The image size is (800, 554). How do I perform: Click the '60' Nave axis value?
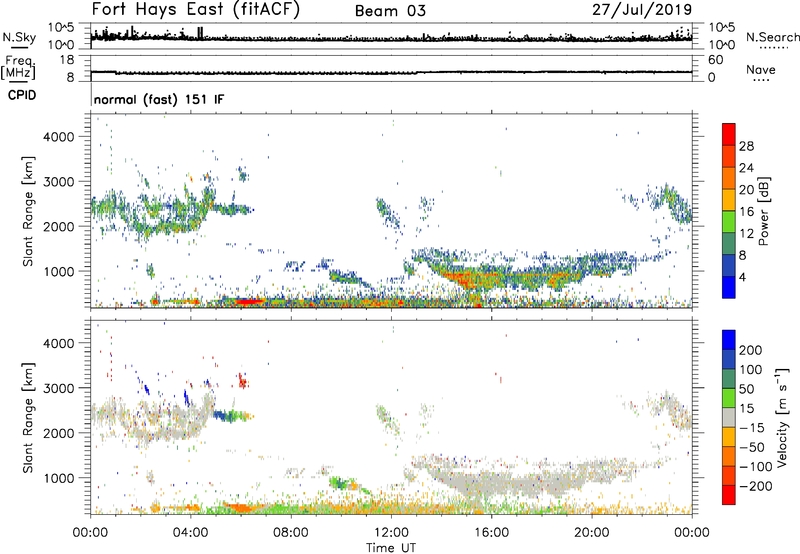[715, 60]
